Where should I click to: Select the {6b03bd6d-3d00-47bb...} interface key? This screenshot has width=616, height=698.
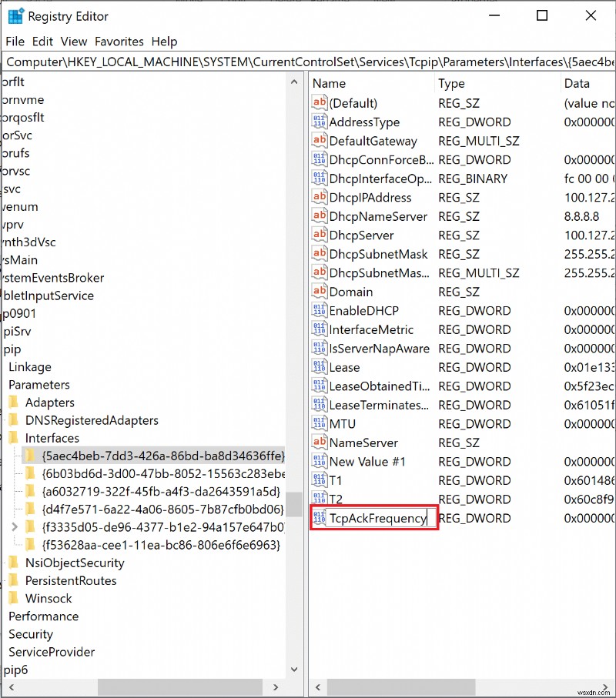point(163,473)
